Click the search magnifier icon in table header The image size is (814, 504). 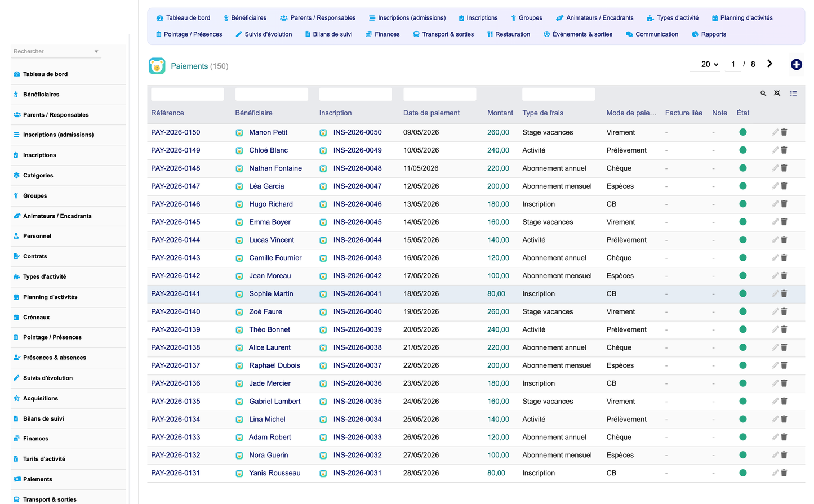point(763,93)
